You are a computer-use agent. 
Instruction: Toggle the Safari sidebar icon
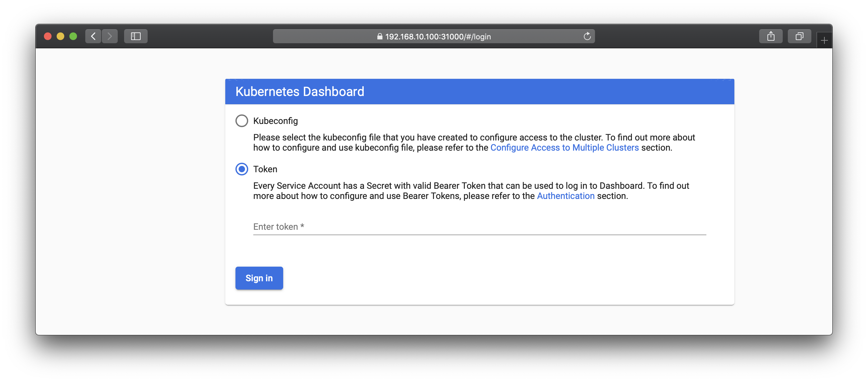click(x=136, y=36)
